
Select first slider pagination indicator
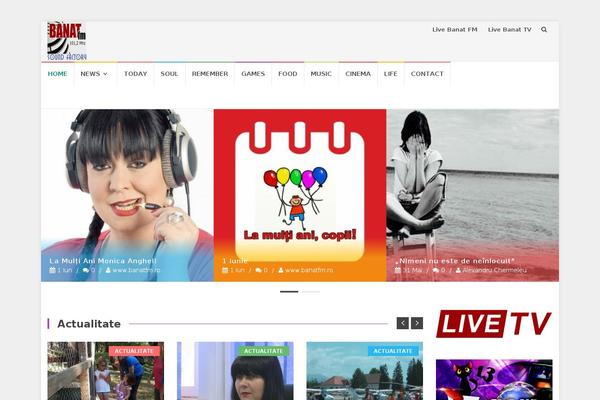pos(289,292)
